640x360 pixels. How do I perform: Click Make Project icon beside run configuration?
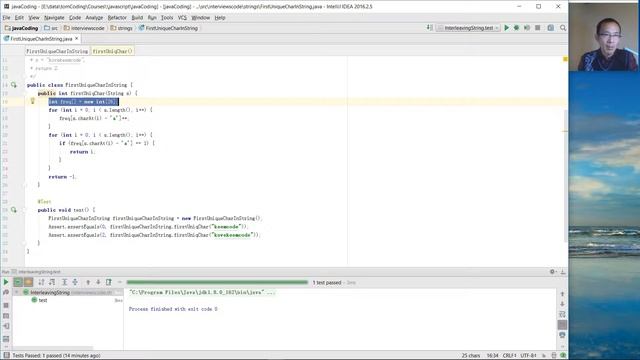pyautogui.click(x=429, y=28)
